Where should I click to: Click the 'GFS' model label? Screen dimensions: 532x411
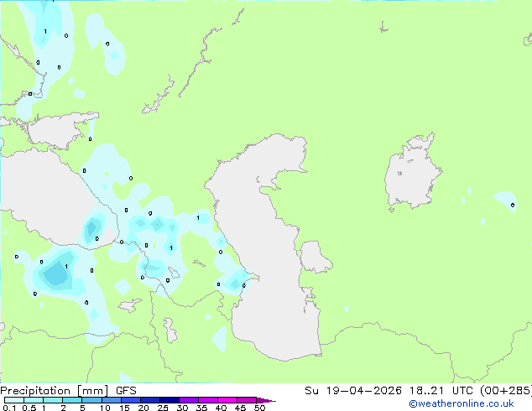(x=126, y=391)
